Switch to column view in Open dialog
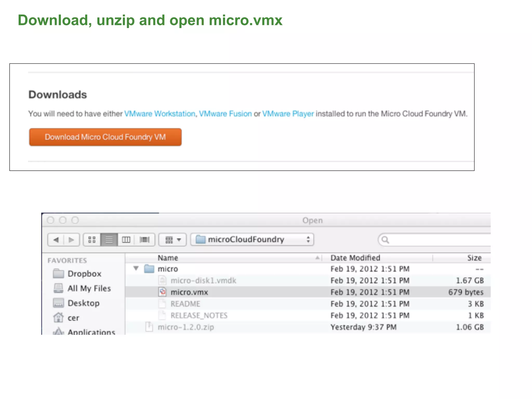 point(126,240)
